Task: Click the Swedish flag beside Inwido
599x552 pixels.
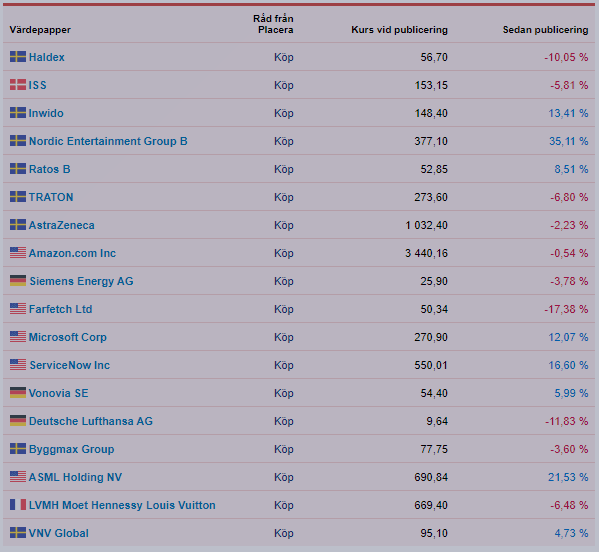Action: point(18,113)
